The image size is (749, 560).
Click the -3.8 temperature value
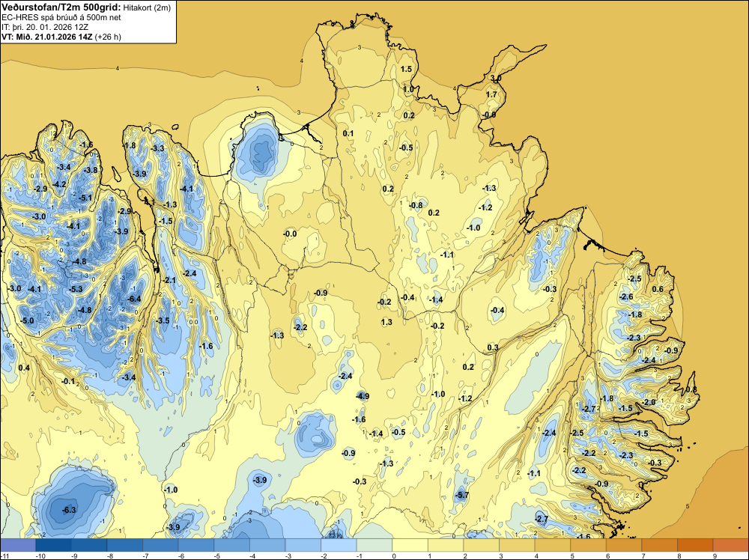(x=91, y=170)
